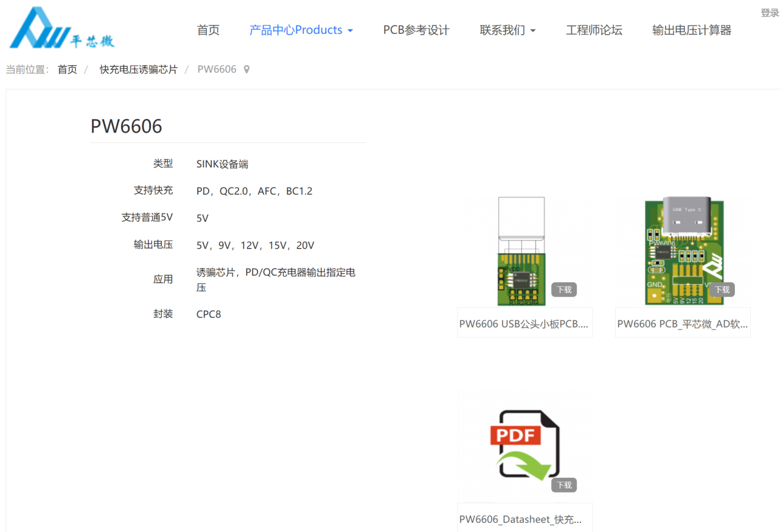Click 下载 on the USB公头小板 image
Screen dimensions: 780x532
coord(563,290)
